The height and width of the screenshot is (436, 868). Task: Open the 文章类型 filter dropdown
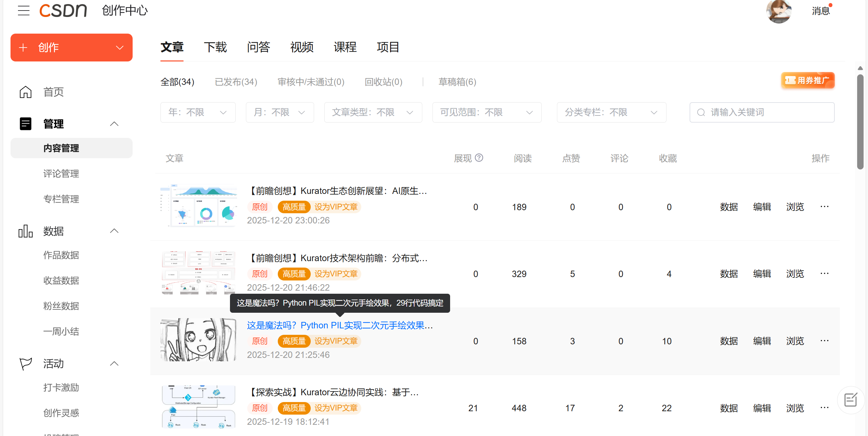pos(373,112)
